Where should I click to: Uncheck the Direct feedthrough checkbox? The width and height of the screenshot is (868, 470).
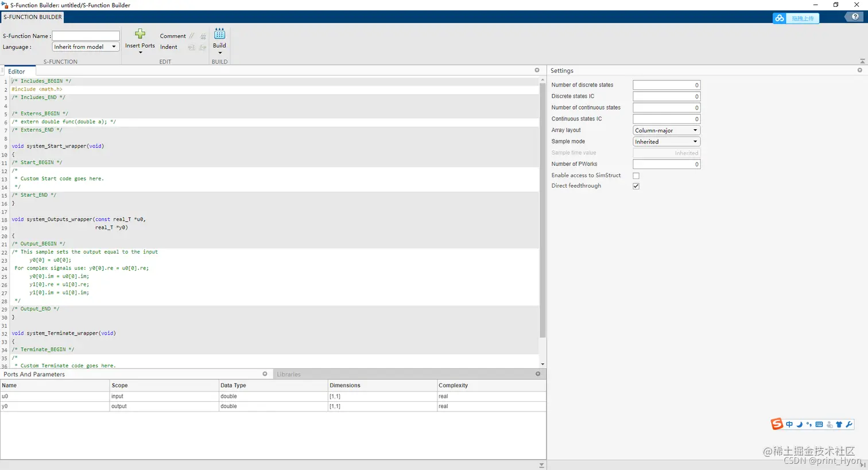coord(636,186)
